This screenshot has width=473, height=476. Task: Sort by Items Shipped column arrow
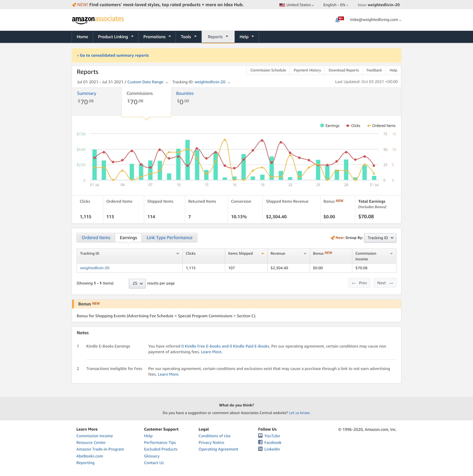[x=263, y=254]
